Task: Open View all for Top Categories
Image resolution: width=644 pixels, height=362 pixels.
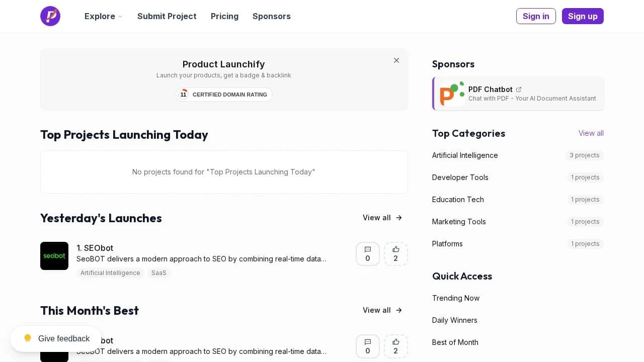Action: [x=591, y=133]
